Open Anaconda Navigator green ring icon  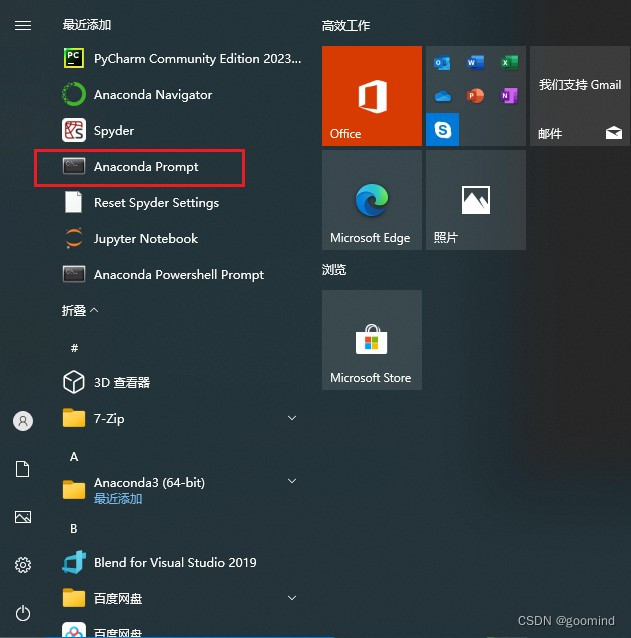click(x=74, y=94)
